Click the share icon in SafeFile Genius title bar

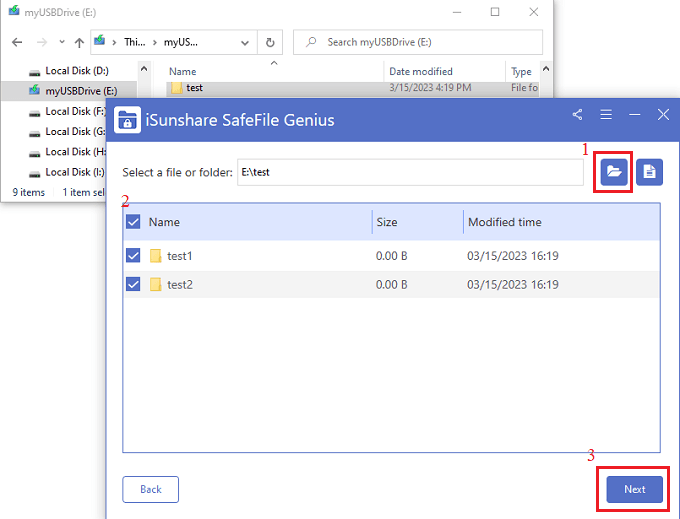click(x=577, y=115)
